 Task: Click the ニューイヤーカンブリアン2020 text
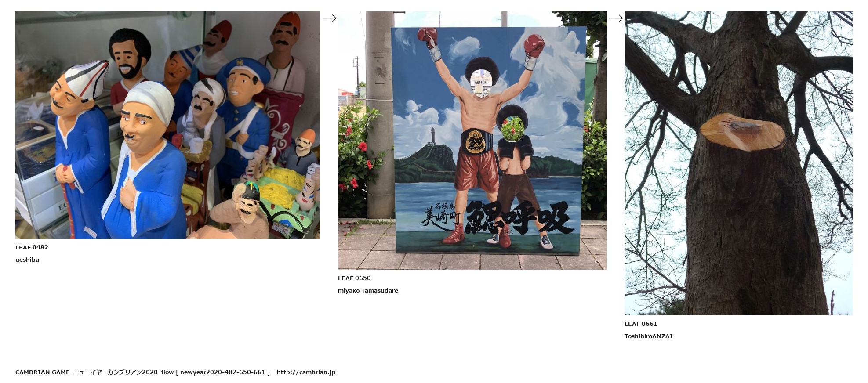click(115, 372)
